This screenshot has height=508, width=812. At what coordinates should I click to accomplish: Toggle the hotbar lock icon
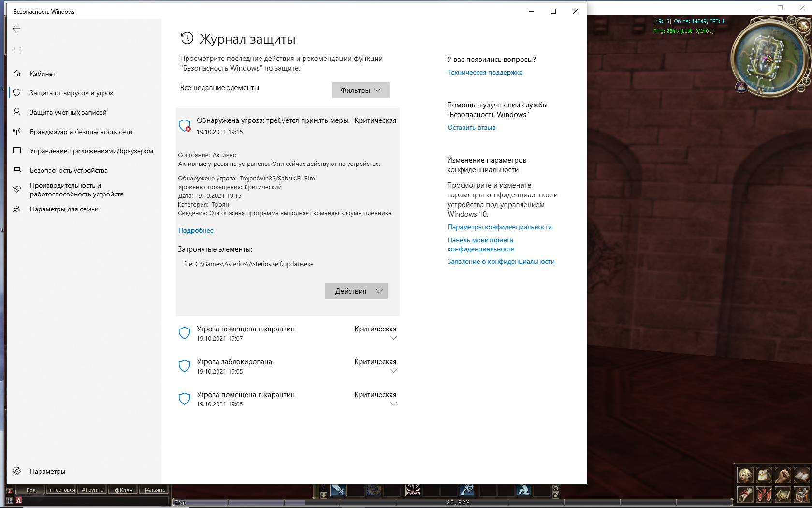(x=556, y=495)
